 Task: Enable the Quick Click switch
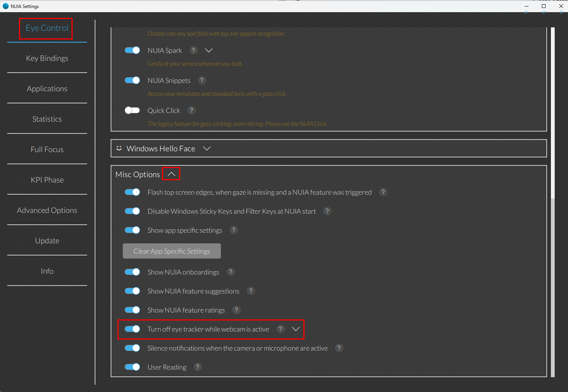tap(132, 110)
